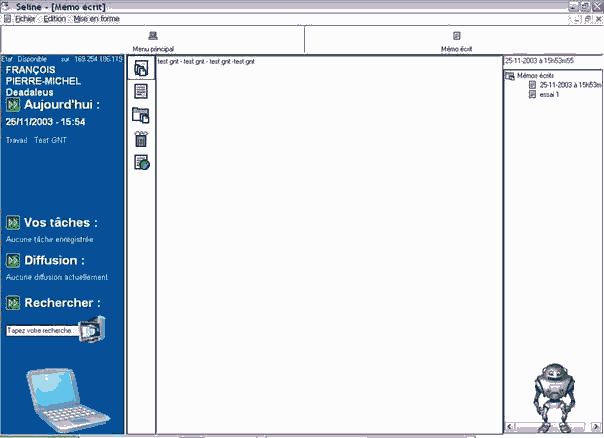Click the robot assistant character
604x438 pixels.
click(554, 397)
